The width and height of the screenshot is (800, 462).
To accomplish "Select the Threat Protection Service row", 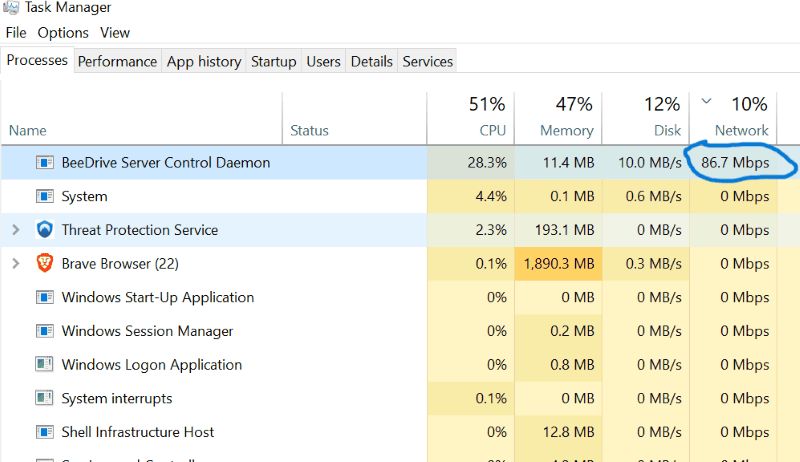I will (400, 230).
